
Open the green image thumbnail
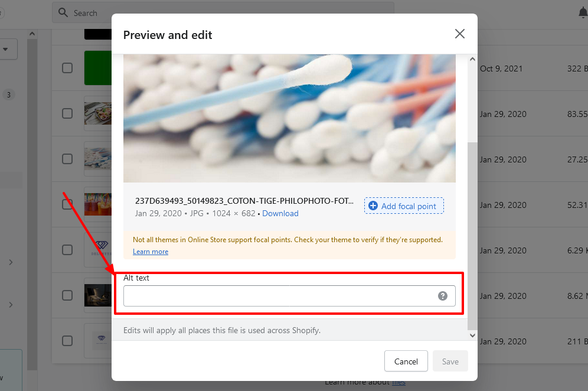(x=97, y=68)
